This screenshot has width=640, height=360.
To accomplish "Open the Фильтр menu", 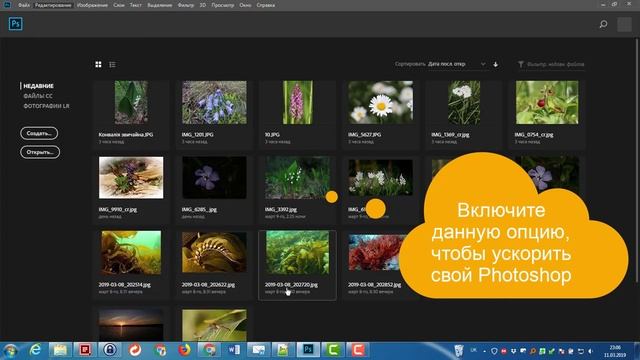I will 186,5.
